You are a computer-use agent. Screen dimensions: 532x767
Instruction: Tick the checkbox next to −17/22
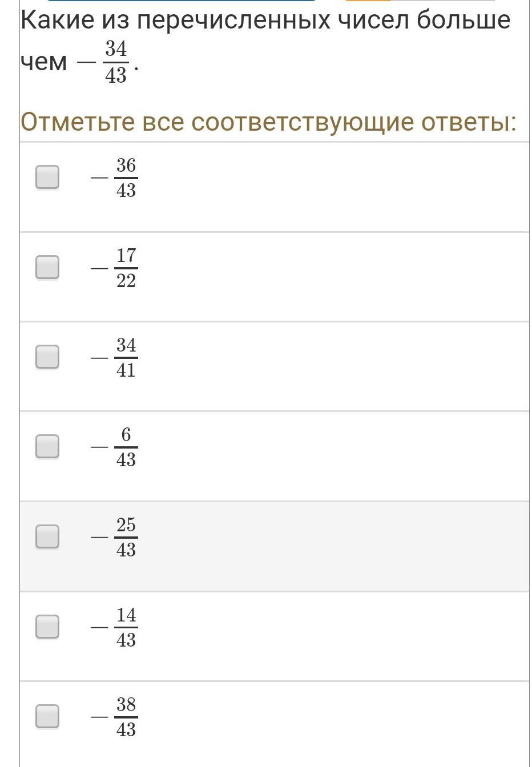(x=47, y=267)
